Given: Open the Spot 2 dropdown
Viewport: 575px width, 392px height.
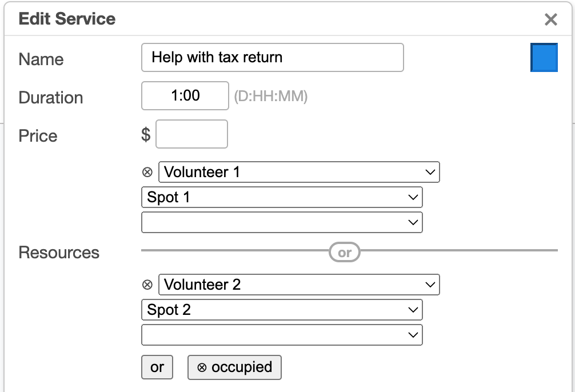Looking at the screenshot, I should (x=282, y=310).
